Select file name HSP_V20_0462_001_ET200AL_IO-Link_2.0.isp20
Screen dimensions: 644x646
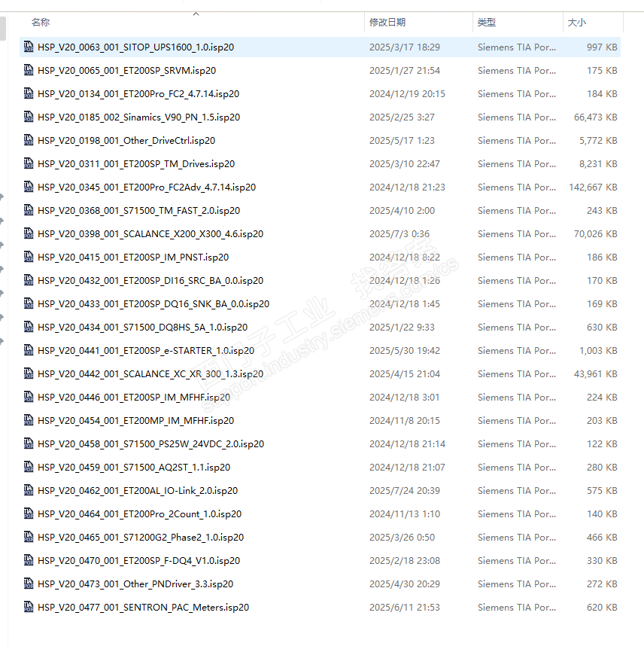tap(138, 491)
